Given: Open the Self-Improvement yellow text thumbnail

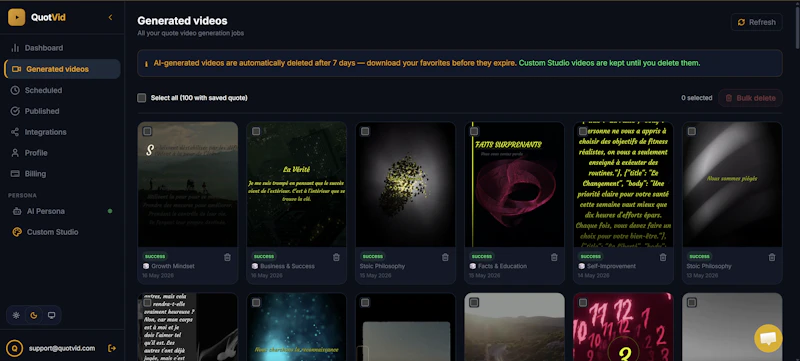Looking at the screenshot, I should point(623,185).
